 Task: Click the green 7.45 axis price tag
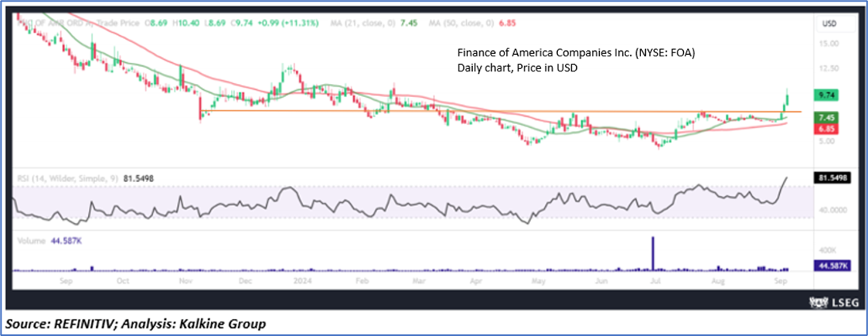(828, 118)
